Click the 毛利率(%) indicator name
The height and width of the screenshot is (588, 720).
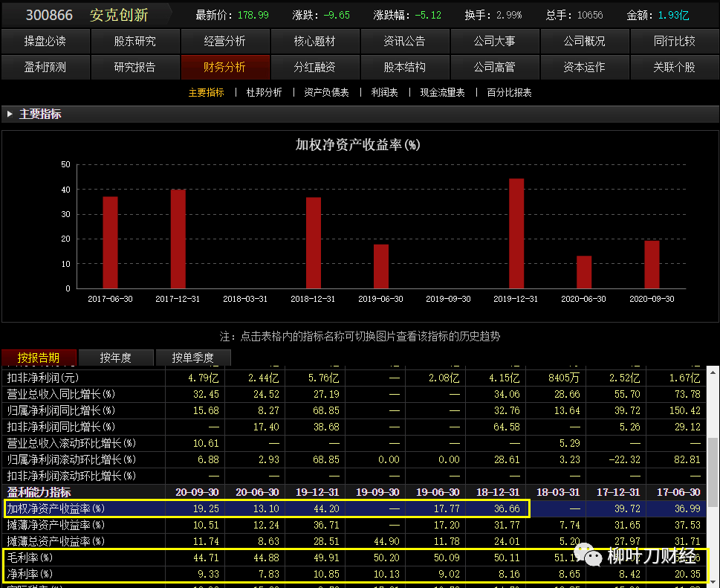click(30, 558)
